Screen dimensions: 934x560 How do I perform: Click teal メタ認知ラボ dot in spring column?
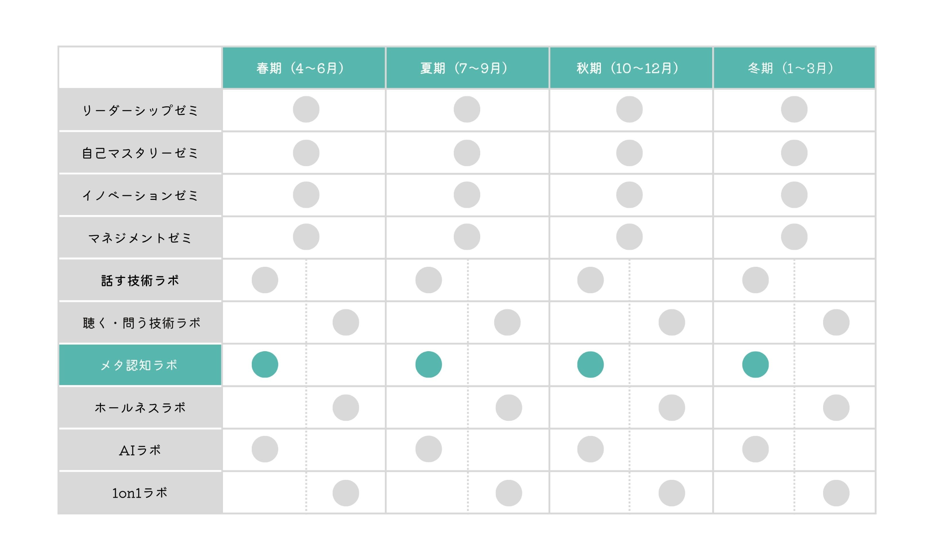click(265, 364)
